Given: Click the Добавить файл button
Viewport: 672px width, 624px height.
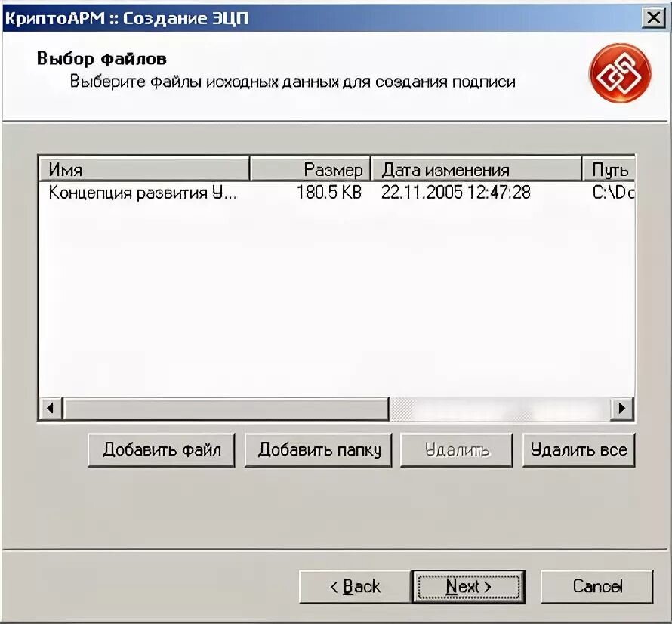Looking at the screenshot, I should [162, 450].
